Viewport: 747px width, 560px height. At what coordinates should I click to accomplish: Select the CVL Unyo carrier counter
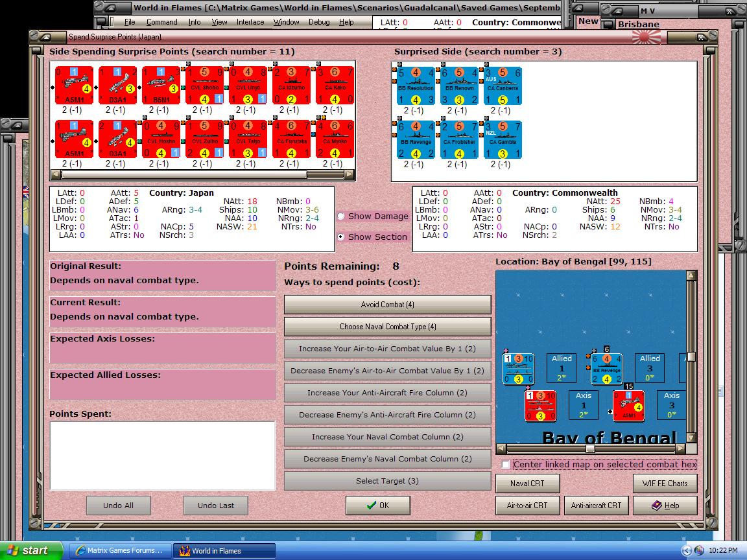248,86
